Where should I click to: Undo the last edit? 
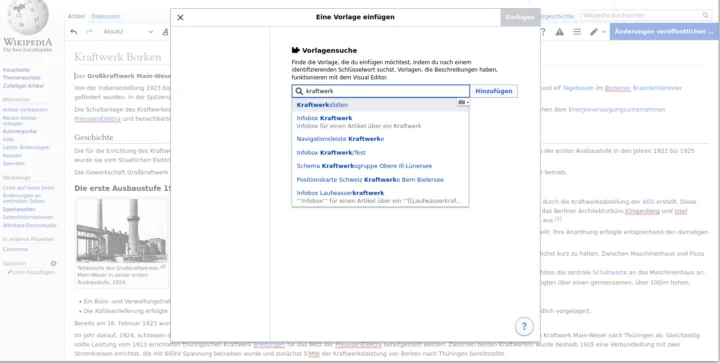click(73, 32)
